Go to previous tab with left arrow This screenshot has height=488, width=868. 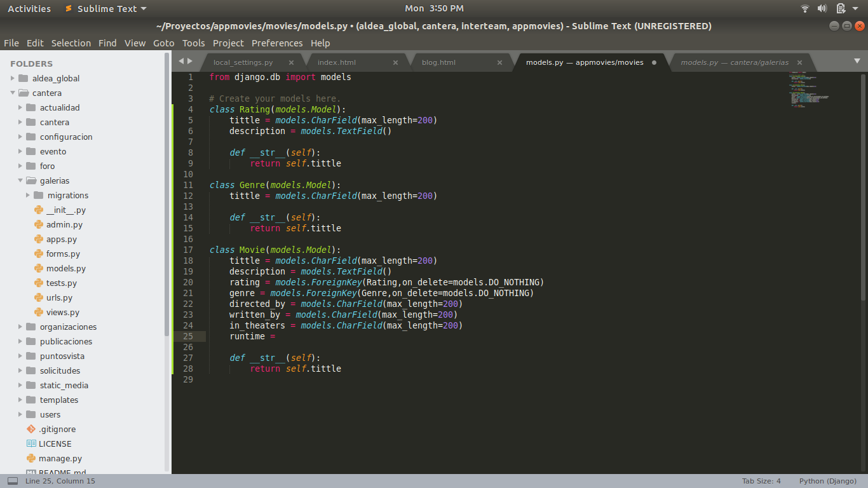click(x=181, y=62)
